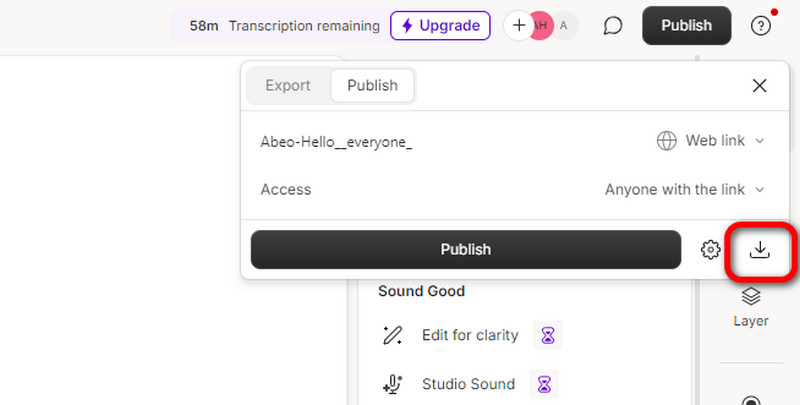800x405 pixels.
Task: Open the help question mark icon
Action: (761, 26)
